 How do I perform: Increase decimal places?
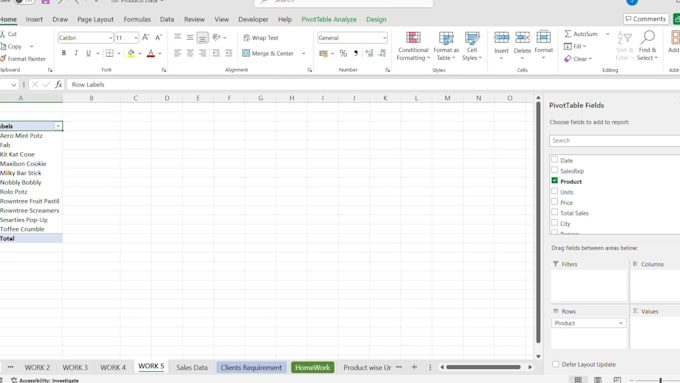369,53
